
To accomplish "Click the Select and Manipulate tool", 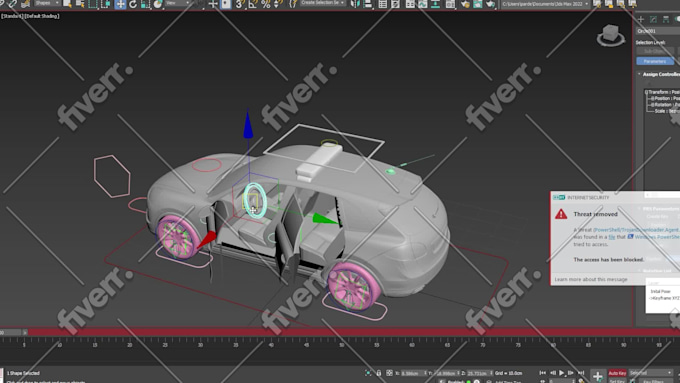I will click(x=213, y=4).
